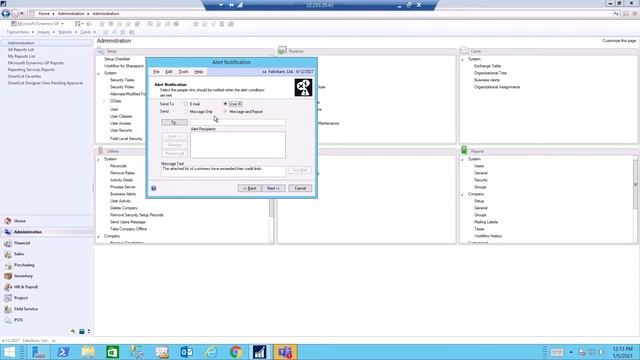Click the help icon in Alert Notification dialog
Image resolution: width=640 pixels, height=360 pixels.
coord(153,188)
